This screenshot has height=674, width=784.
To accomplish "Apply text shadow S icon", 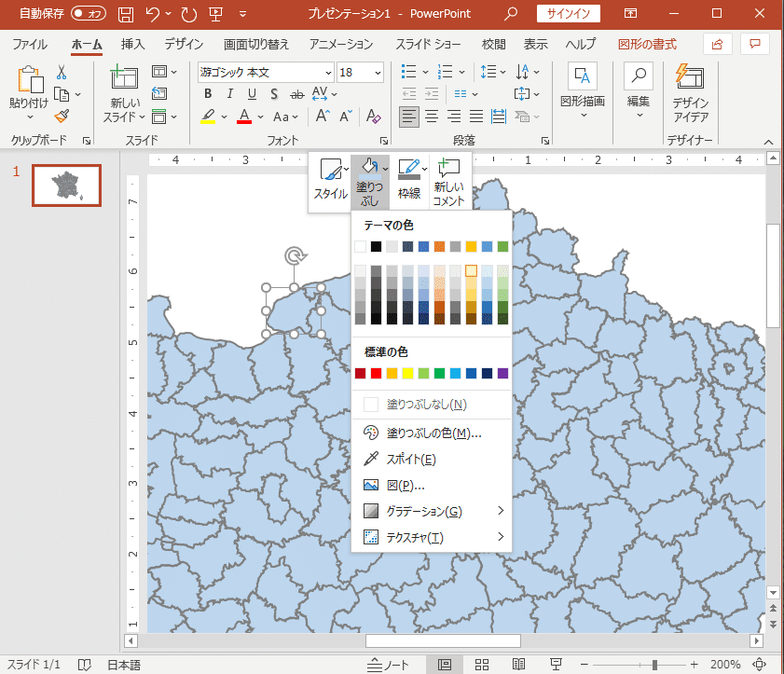I will point(274,94).
